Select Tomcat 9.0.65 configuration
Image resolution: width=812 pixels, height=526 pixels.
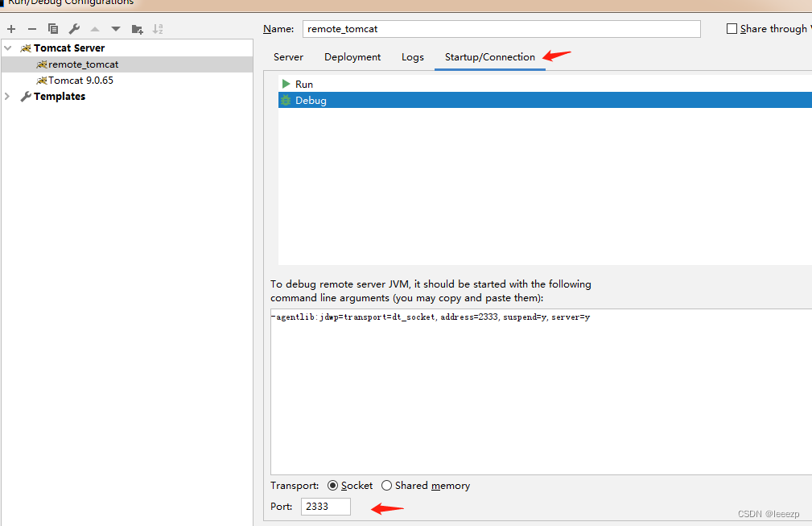click(127, 81)
